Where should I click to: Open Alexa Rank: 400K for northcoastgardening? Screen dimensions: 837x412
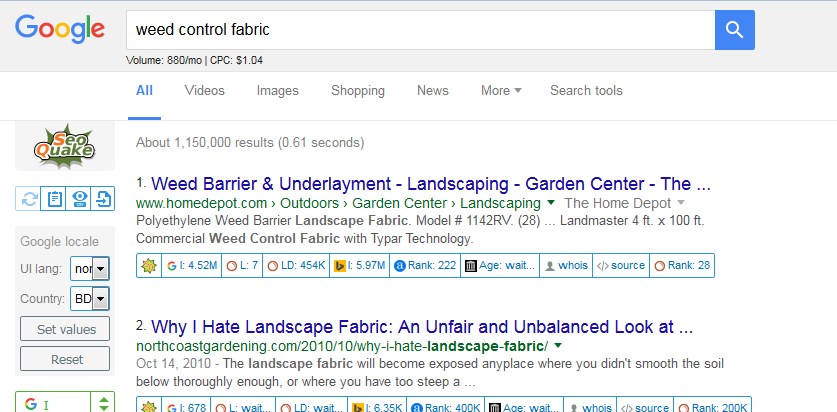[445, 407]
